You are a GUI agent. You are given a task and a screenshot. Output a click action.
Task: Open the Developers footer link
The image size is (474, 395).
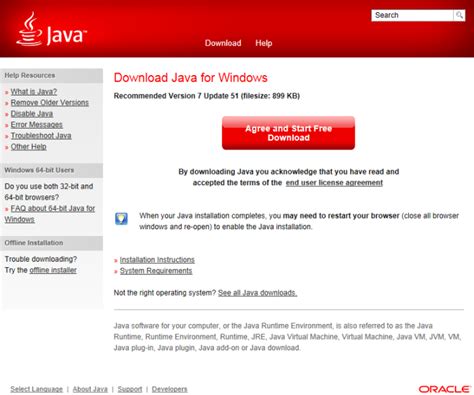pyautogui.click(x=169, y=389)
